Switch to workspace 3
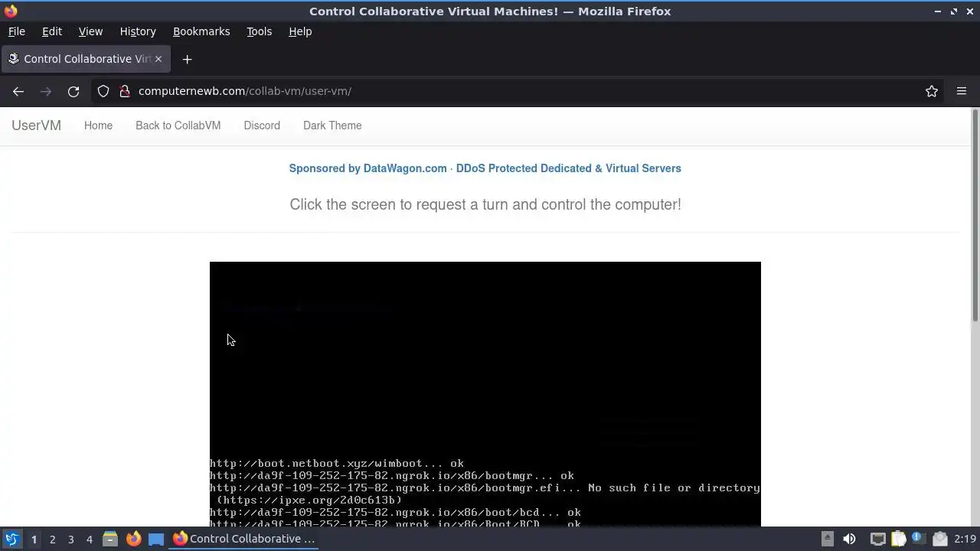980x551 pixels. 70,539
